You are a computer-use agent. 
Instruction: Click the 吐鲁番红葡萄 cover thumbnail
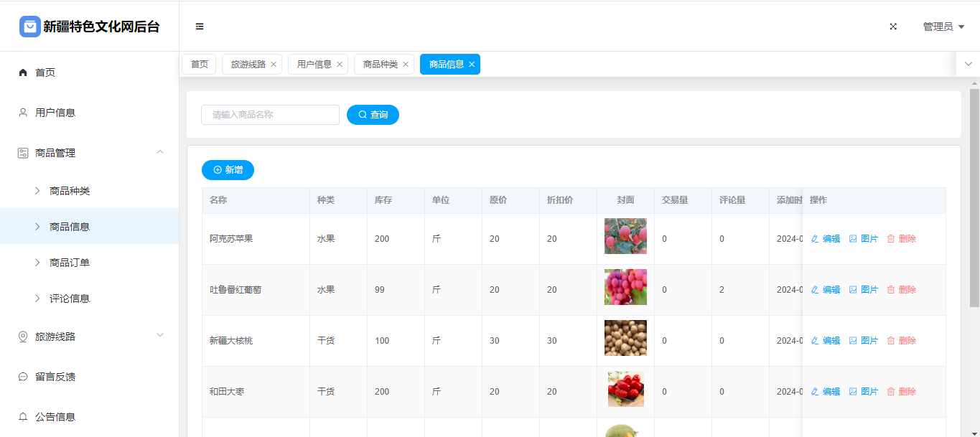click(625, 287)
